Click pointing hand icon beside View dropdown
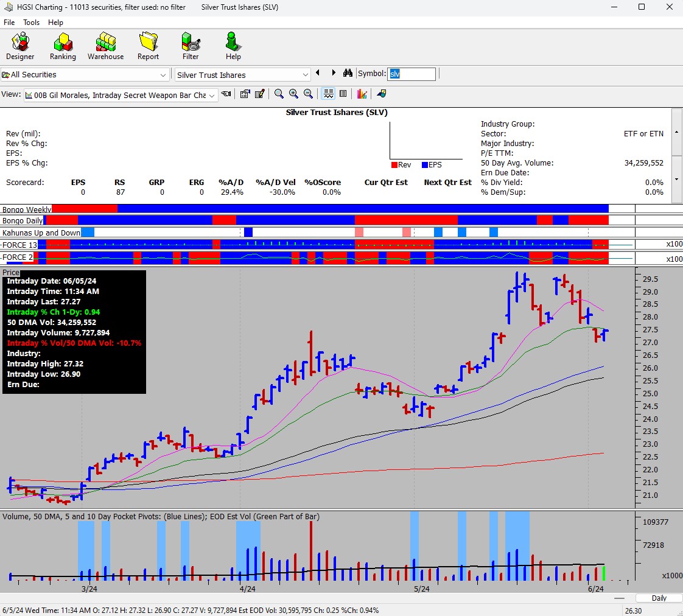This screenshot has width=683, height=616. point(226,94)
